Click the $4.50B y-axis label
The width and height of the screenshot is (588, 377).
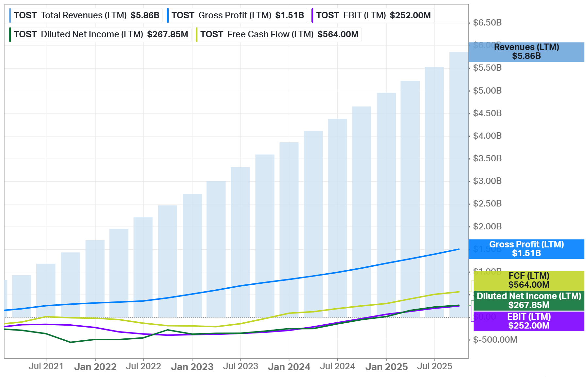pos(487,113)
